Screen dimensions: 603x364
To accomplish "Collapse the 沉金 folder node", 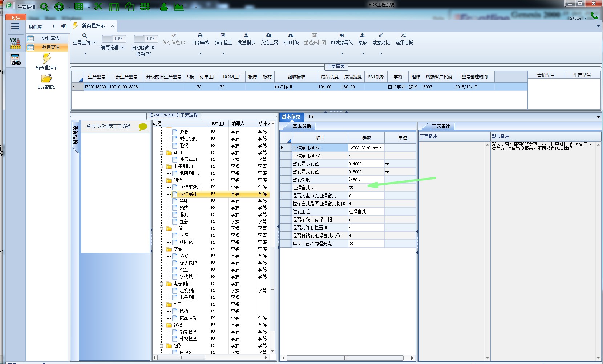I will [162, 249].
